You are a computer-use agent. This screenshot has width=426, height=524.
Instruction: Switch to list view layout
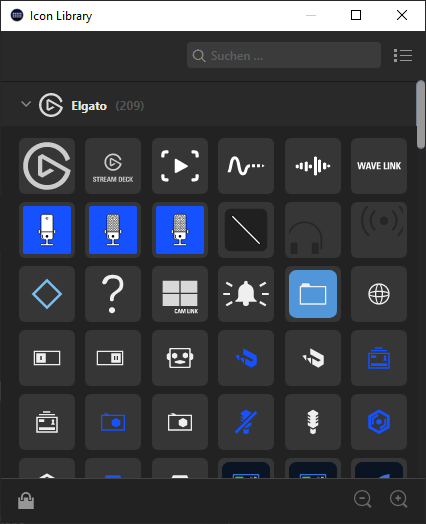coord(403,55)
